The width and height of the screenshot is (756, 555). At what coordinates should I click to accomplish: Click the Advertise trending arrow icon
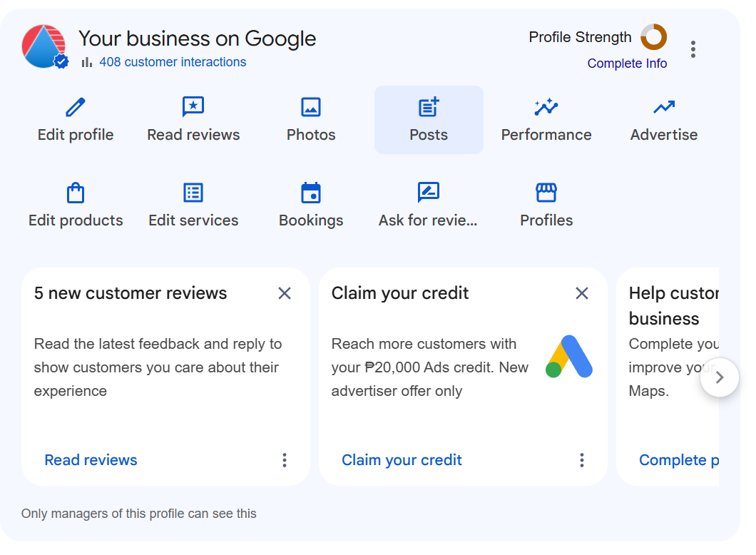(664, 107)
